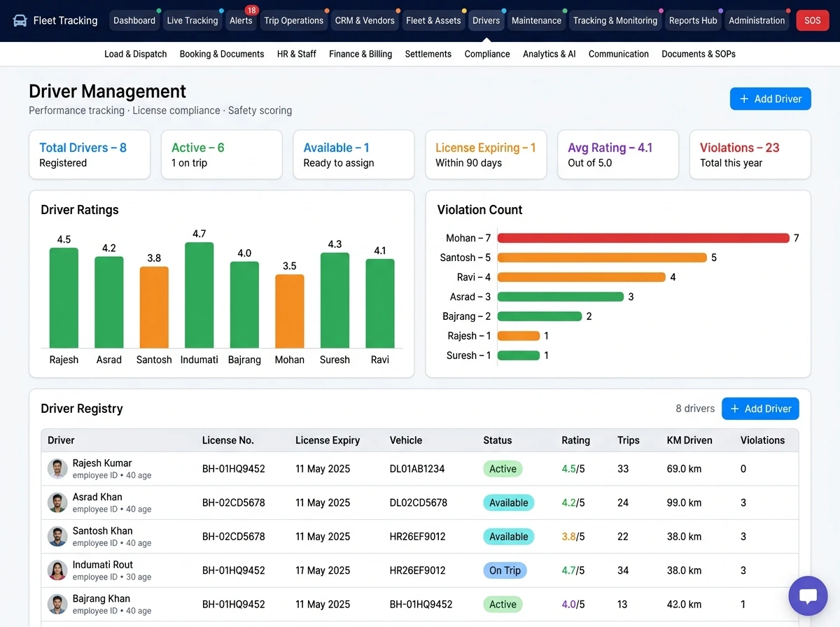840x627 pixels.
Task: Click Add Driver button in page header
Action: (770, 99)
